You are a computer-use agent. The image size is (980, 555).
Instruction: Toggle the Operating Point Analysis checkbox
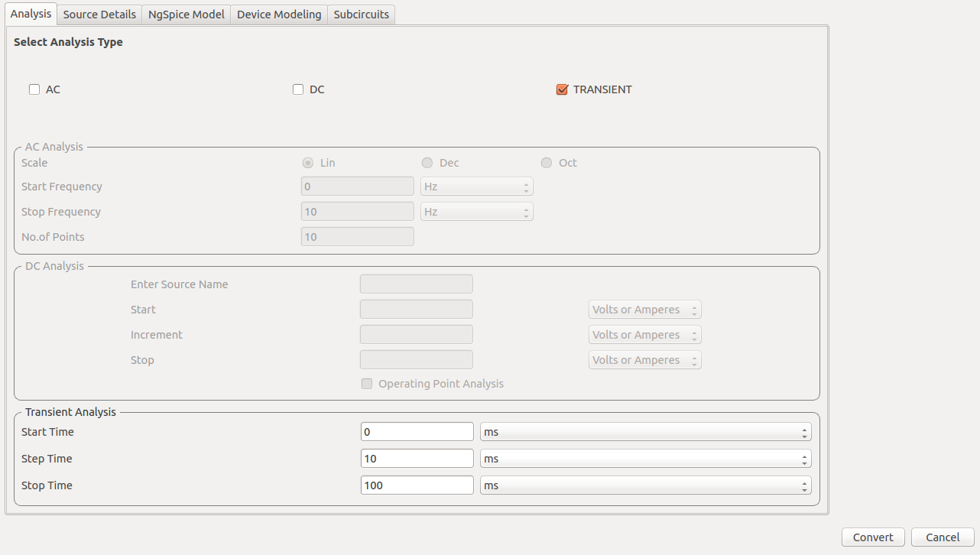tap(367, 384)
